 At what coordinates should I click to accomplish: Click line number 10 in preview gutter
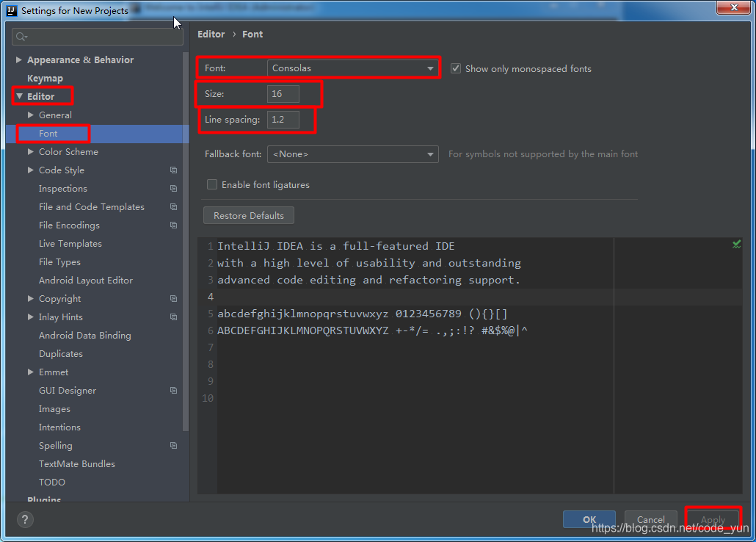pyautogui.click(x=208, y=398)
